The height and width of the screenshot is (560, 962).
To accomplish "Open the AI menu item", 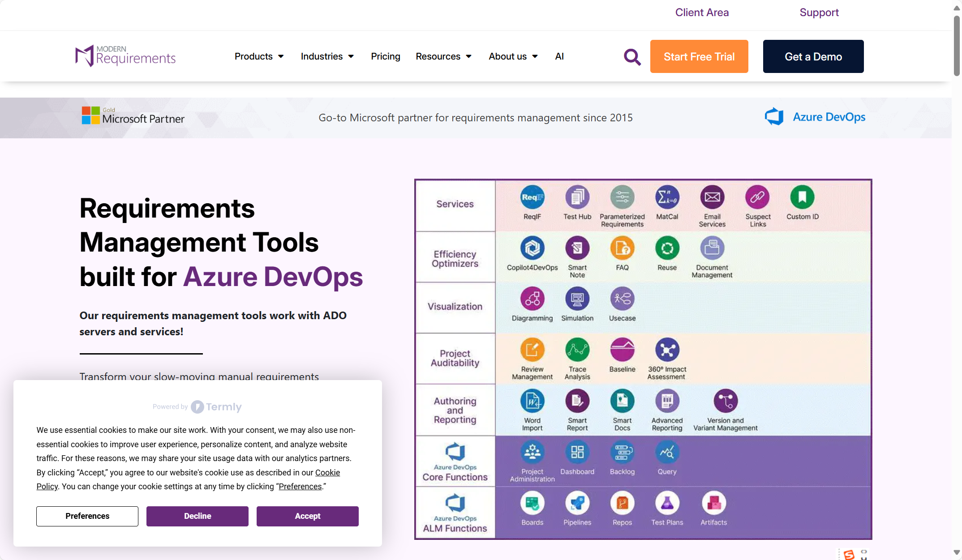I will 559,56.
